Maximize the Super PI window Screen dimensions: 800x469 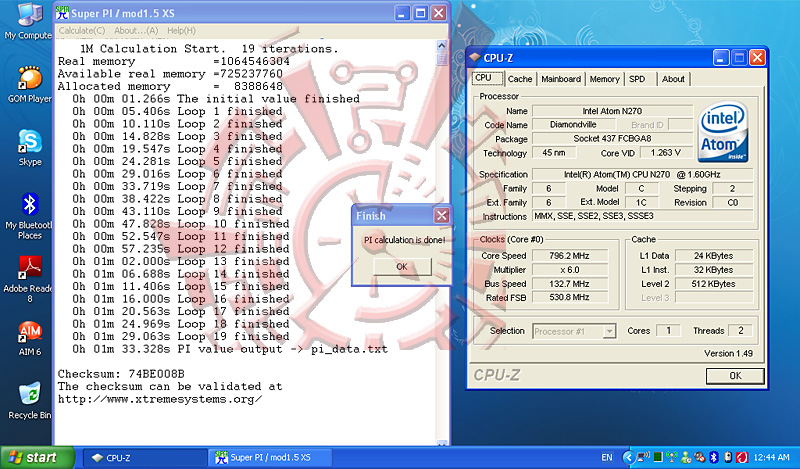pyautogui.click(x=420, y=13)
